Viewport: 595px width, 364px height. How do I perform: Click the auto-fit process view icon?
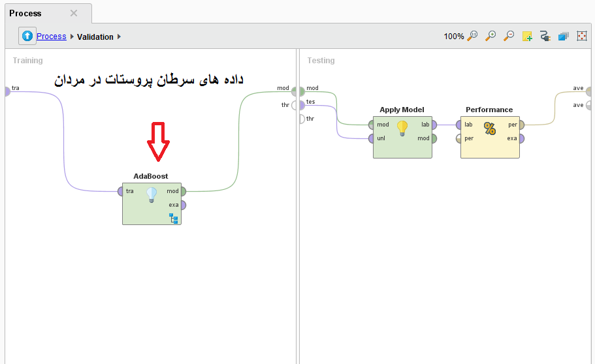click(x=581, y=37)
